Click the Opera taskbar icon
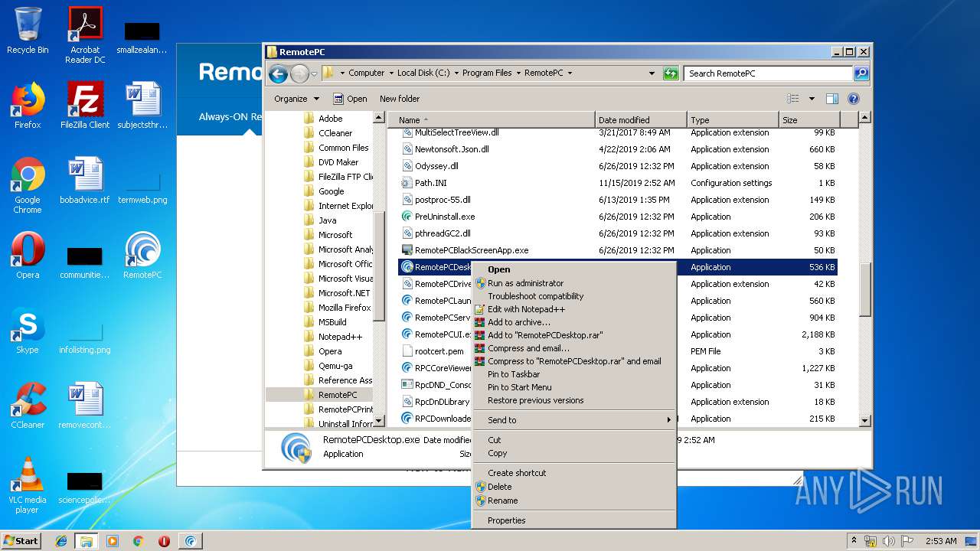This screenshot has height=551, width=980. click(164, 541)
